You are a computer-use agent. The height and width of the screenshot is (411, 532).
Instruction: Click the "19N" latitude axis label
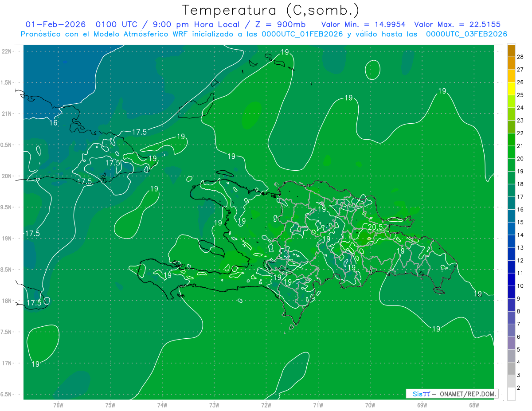[x=8, y=238]
